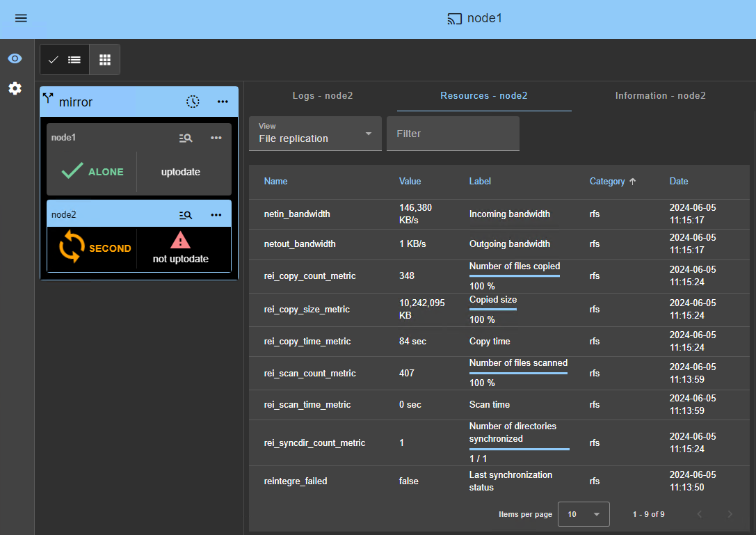Screen dimensions: 756x535
Task: Expand the View File replication dropdown
Action: (315, 134)
